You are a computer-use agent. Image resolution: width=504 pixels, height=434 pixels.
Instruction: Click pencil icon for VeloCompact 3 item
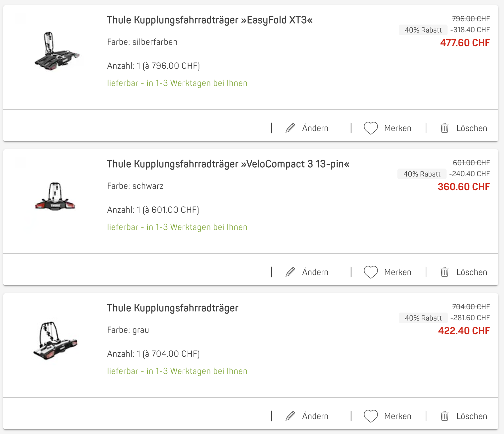click(x=291, y=272)
